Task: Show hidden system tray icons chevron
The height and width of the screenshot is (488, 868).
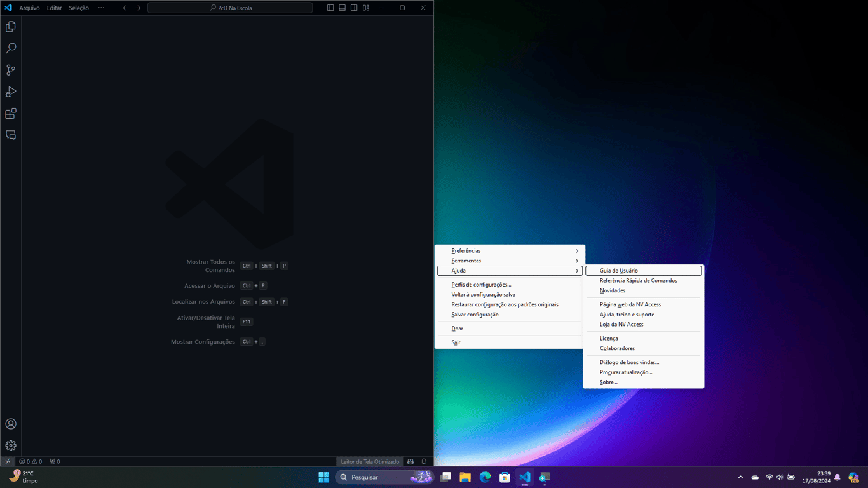Action: click(x=740, y=477)
